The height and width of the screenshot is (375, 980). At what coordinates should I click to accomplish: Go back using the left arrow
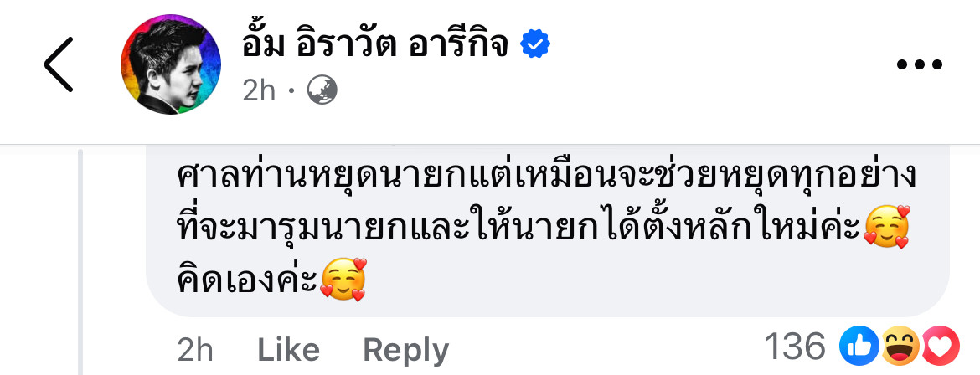click(x=59, y=64)
